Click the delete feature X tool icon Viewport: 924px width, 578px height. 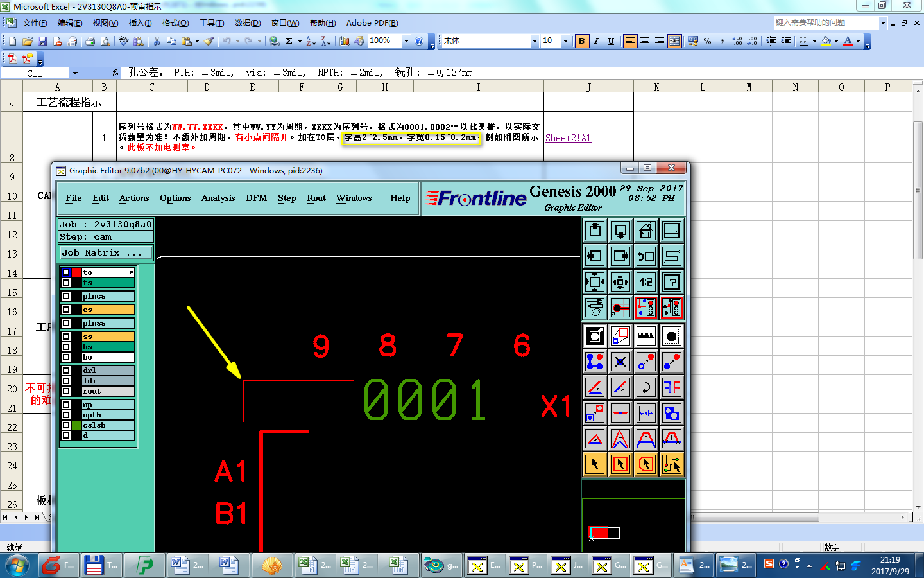(x=620, y=362)
